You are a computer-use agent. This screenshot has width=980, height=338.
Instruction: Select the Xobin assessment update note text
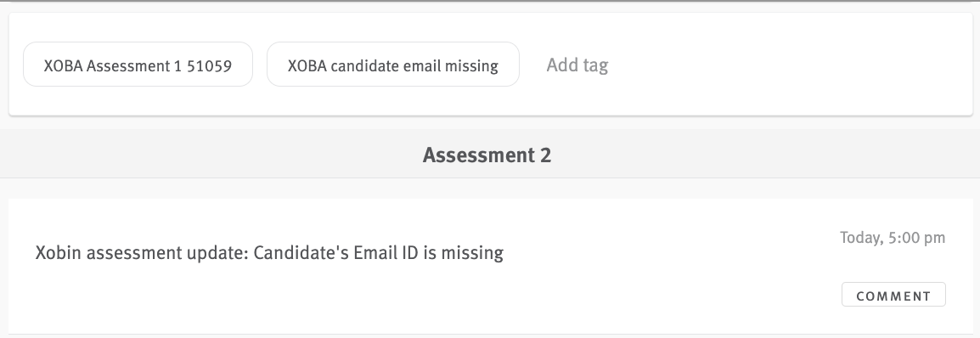coord(269,253)
